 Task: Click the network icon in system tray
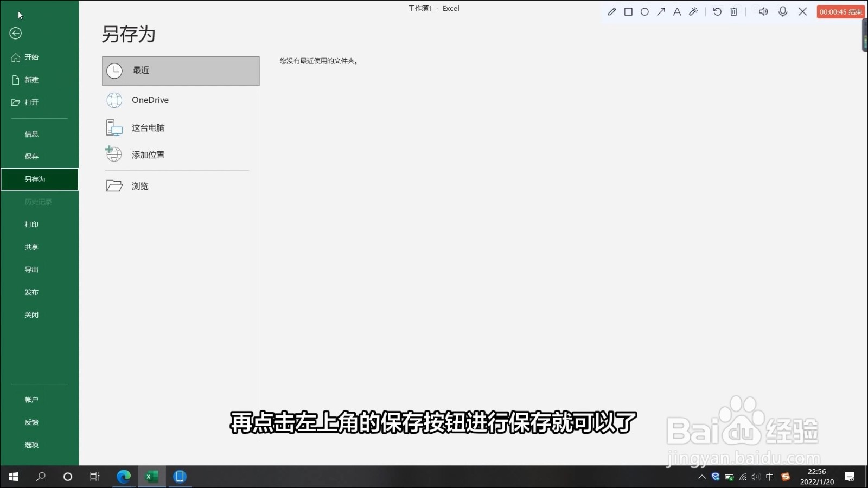[743, 477]
